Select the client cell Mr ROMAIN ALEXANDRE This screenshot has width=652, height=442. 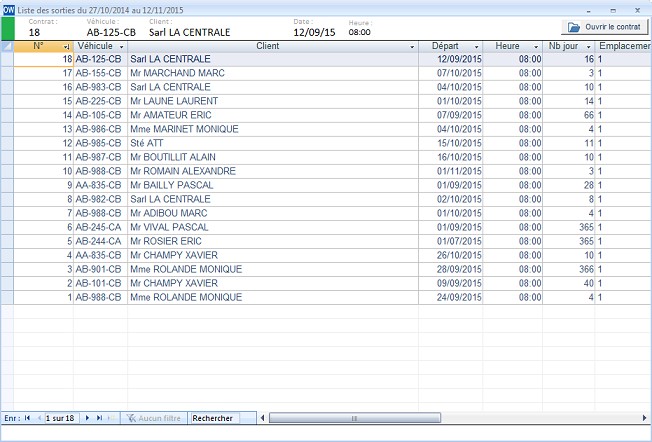pyautogui.click(x=273, y=171)
